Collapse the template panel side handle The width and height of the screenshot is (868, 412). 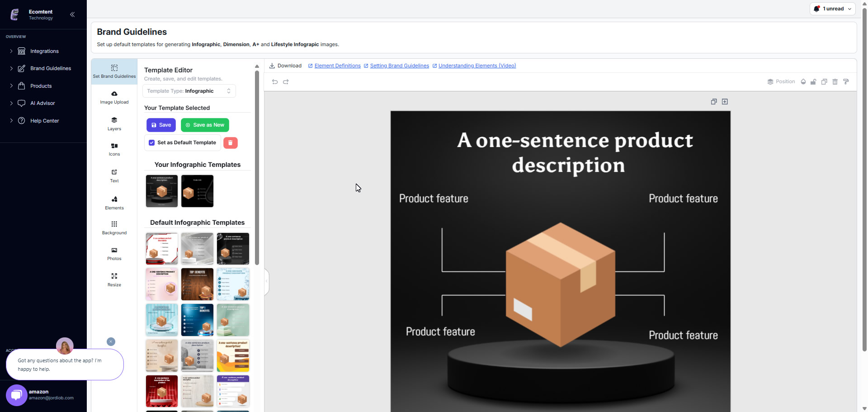click(267, 281)
